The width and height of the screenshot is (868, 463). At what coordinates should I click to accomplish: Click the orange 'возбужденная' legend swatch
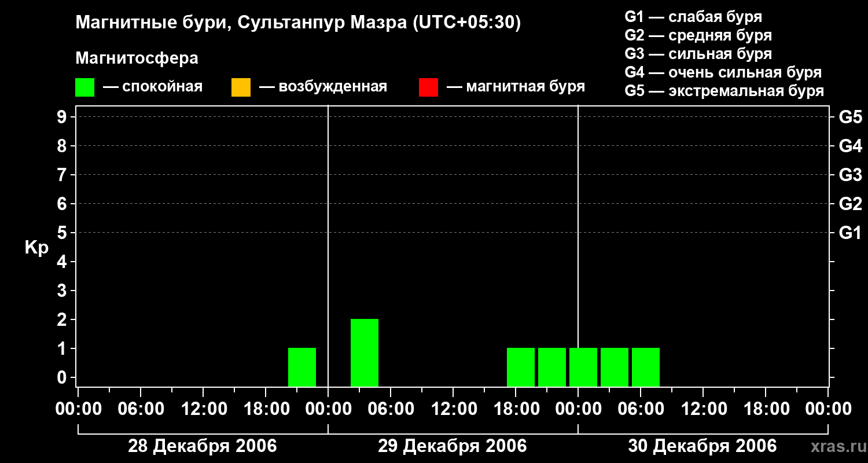click(x=241, y=87)
